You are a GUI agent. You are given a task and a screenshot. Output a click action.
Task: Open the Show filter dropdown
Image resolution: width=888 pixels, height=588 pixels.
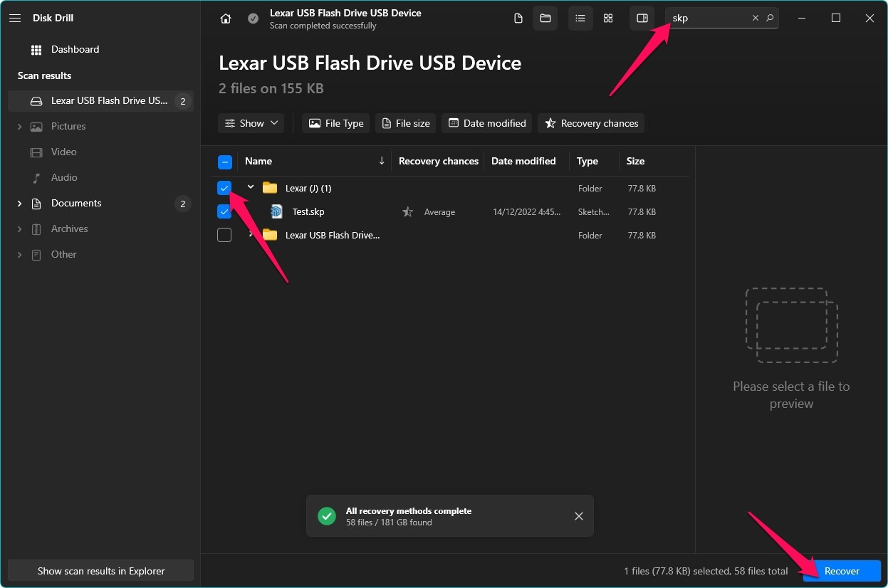(x=251, y=123)
